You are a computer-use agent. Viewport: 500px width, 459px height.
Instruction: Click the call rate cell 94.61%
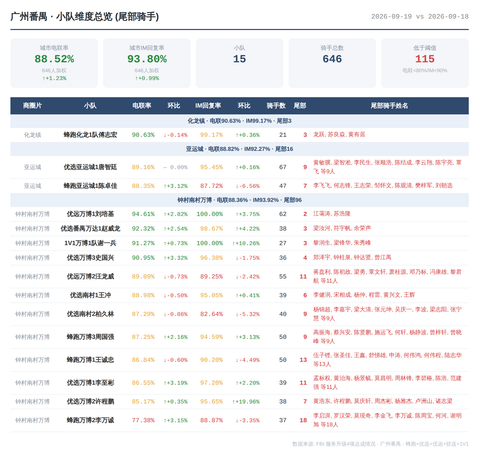pos(143,214)
